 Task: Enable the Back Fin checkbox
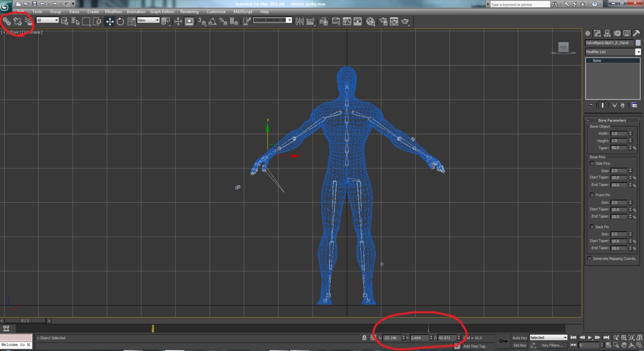tap(592, 227)
